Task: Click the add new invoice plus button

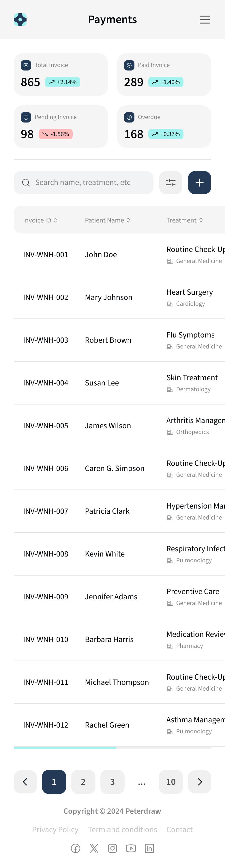Action: coord(199,183)
